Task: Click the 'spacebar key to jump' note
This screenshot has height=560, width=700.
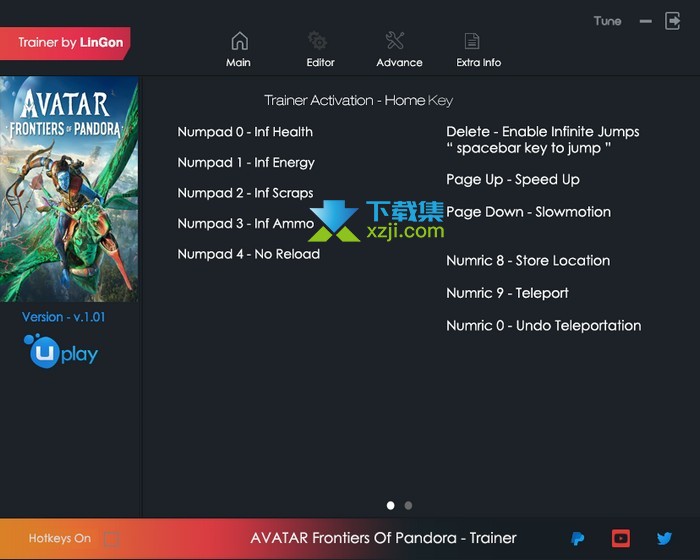Action: [x=529, y=148]
